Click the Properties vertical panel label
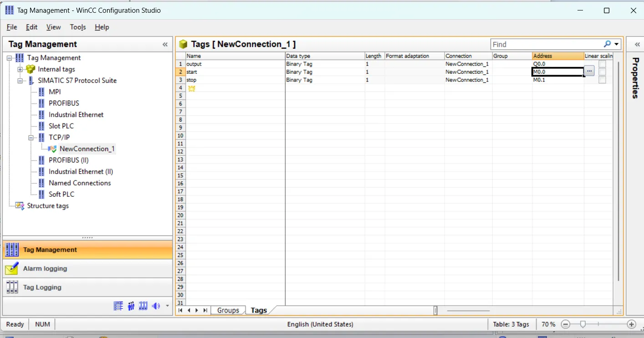Image resolution: width=644 pixels, height=338 pixels. click(635, 78)
